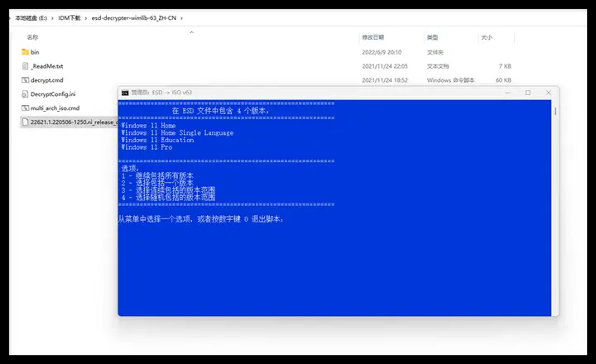This screenshot has width=596, height=364.
Task: Click option 3 选择连续包括的版本范围
Action: tap(168, 190)
